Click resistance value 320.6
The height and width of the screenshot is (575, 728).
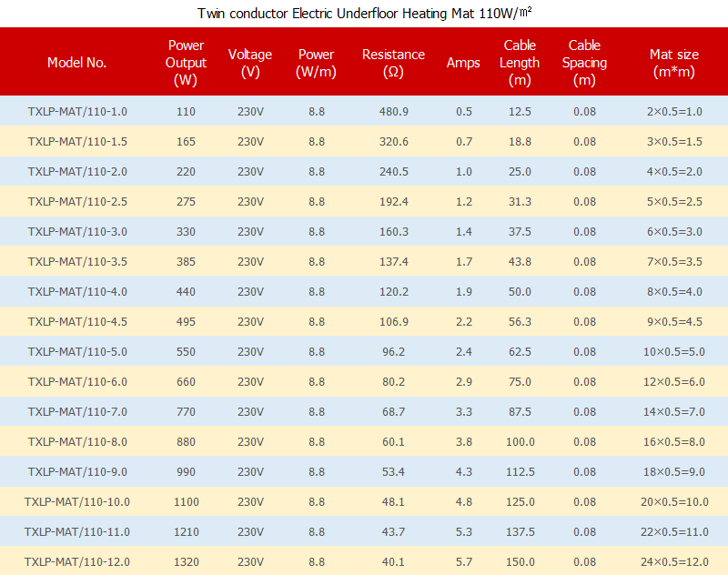pyautogui.click(x=394, y=142)
